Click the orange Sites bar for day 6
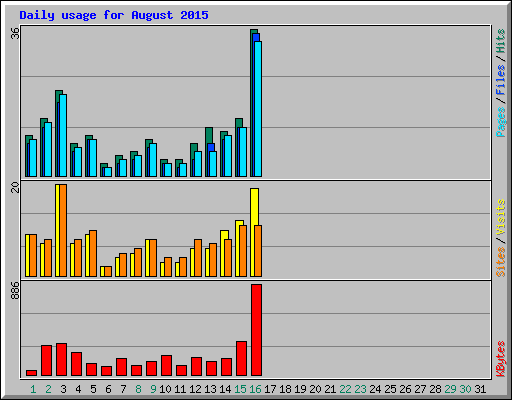This screenshot has height=400, width=512. point(108,271)
